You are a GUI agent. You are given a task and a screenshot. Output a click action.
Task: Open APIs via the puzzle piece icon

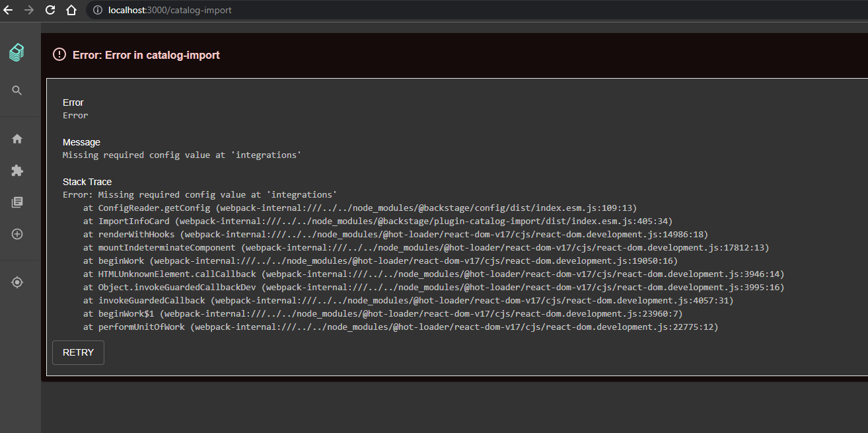[17, 170]
